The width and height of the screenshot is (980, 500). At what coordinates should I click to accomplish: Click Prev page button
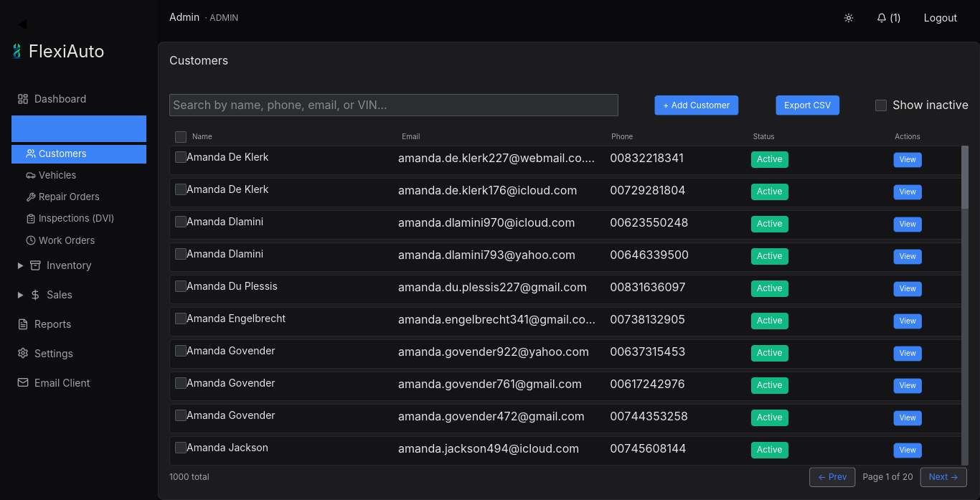click(832, 477)
